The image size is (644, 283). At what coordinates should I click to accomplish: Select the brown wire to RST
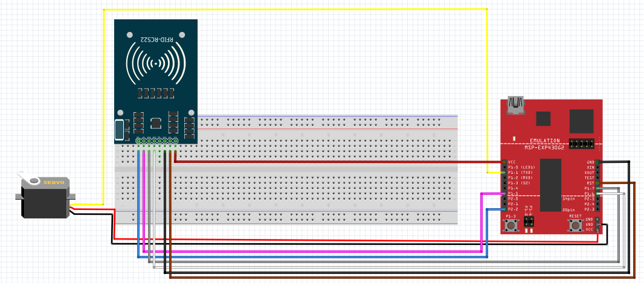point(402,278)
